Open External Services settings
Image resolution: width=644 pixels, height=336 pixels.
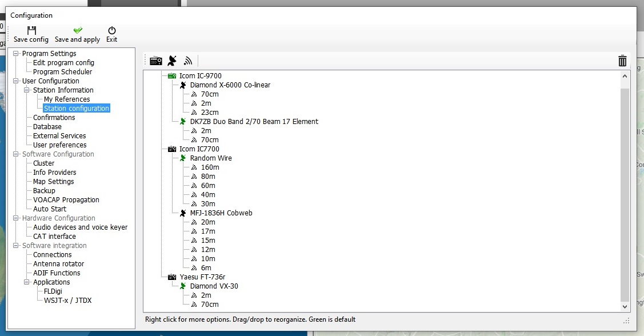(x=59, y=136)
